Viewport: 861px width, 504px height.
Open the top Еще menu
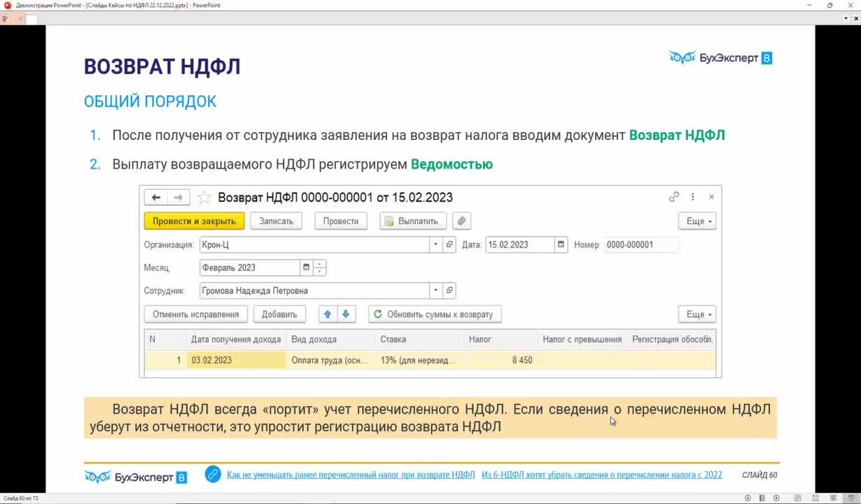(x=696, y=221)
